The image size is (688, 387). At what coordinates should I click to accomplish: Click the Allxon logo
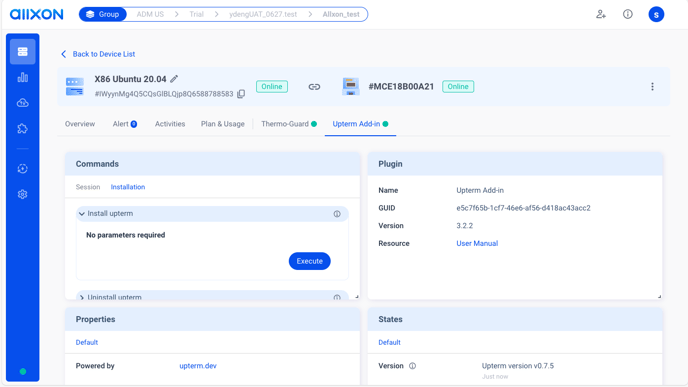click(x=36, y=14)
